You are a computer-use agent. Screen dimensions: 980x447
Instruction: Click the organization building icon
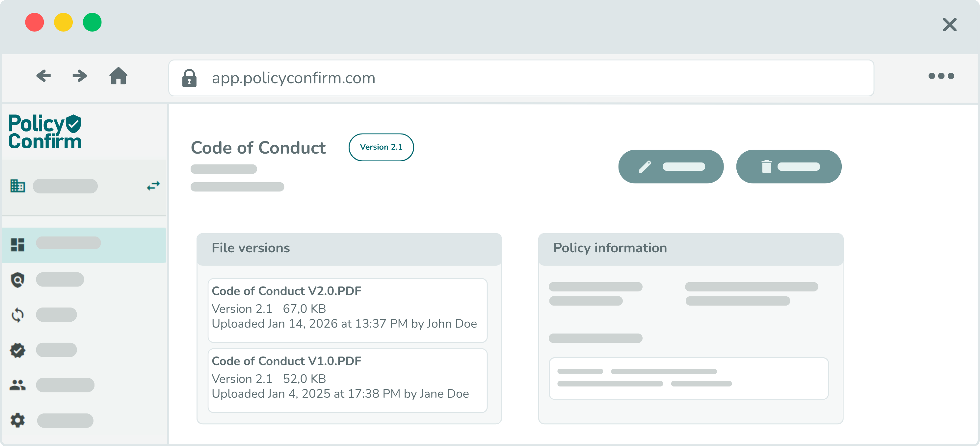point(17,186)
